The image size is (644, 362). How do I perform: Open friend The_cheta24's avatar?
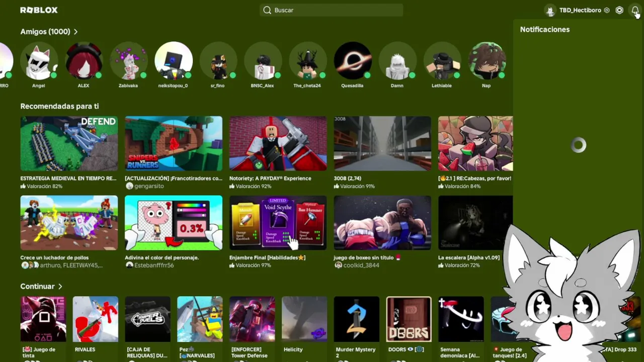pos(307,61)
